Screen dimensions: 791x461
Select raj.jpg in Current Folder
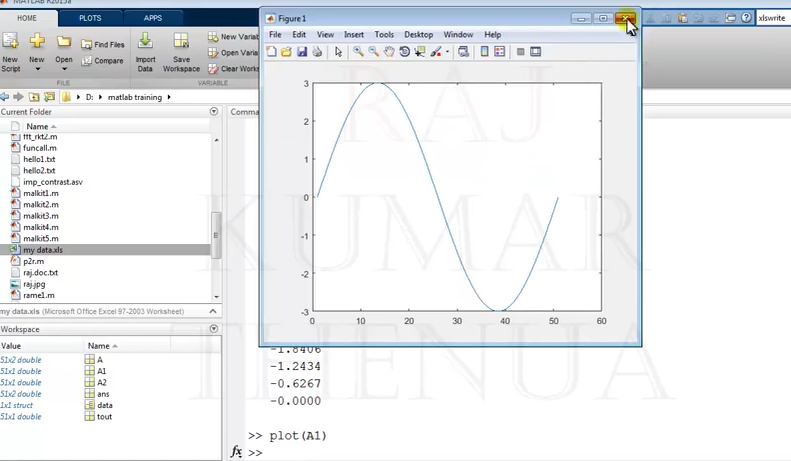coord(34,284)
